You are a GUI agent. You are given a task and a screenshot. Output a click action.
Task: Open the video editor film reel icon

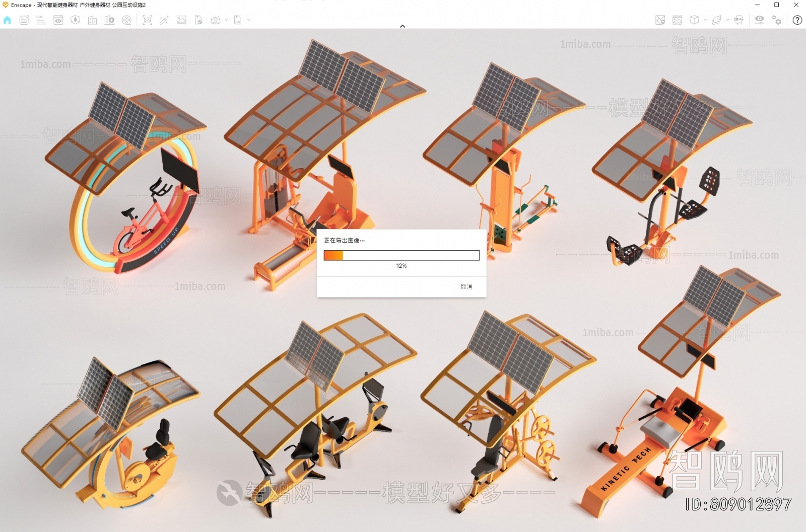coord(127,20)
